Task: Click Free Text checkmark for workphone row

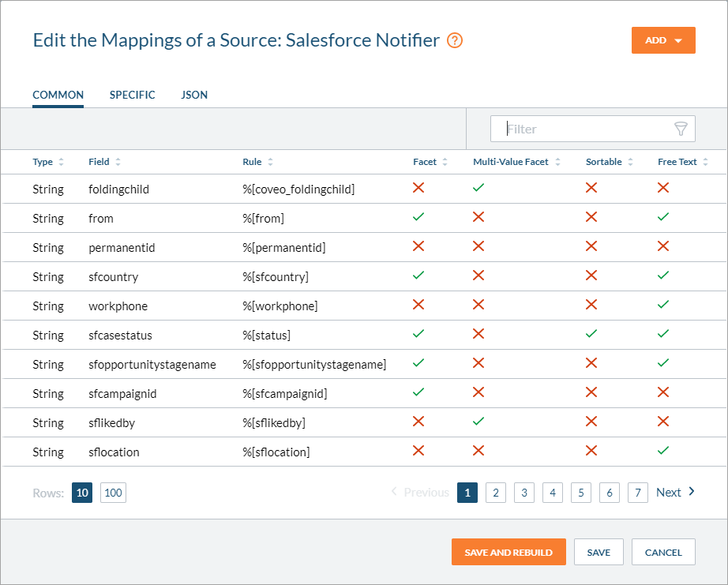Action: [663, 305]
